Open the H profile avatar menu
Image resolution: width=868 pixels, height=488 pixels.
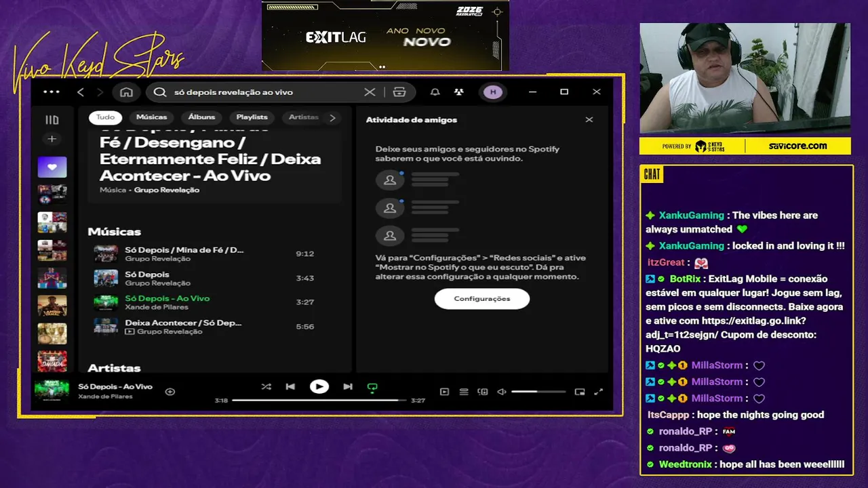click(493, 92)
